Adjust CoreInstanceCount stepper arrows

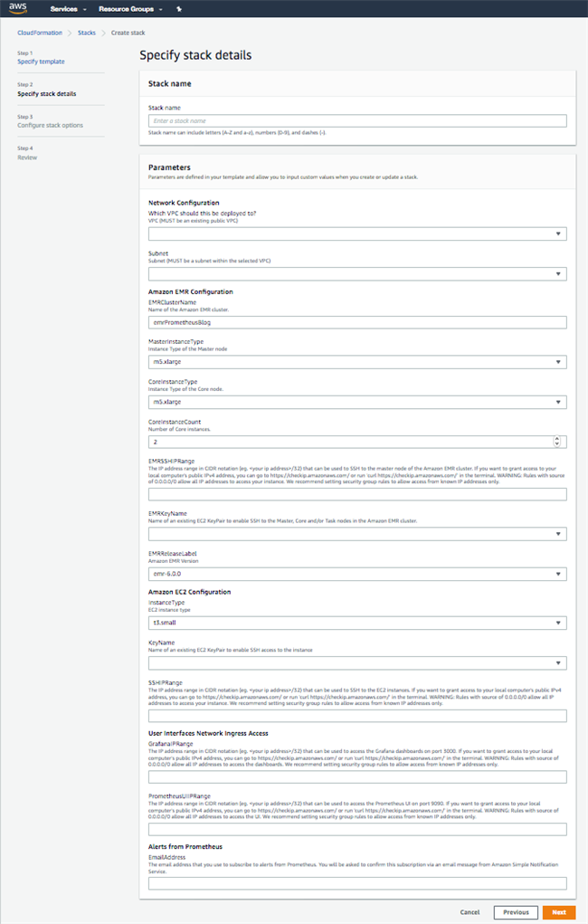pyautogui.click(x=556, y=442)
